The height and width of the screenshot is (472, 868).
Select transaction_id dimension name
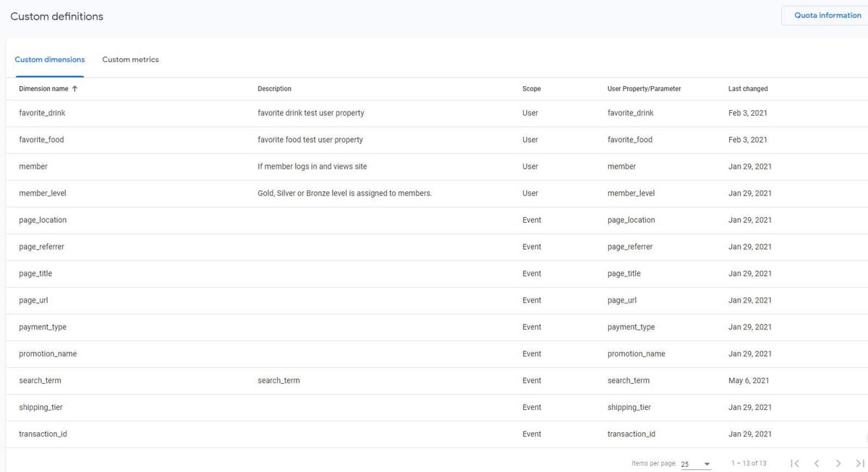pyautogui.click(x=43, y=434)
